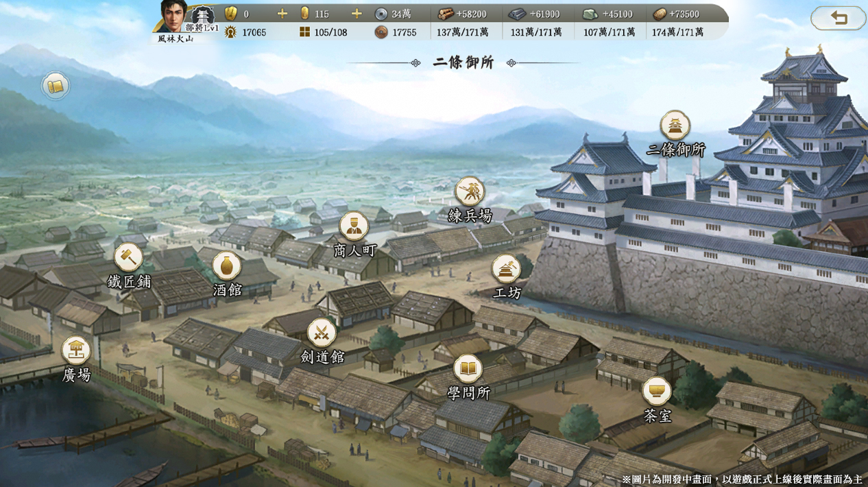Click the 部將 Lv1 rank badge
Viewport: 868px width, 487px height.
pos(202,19)
